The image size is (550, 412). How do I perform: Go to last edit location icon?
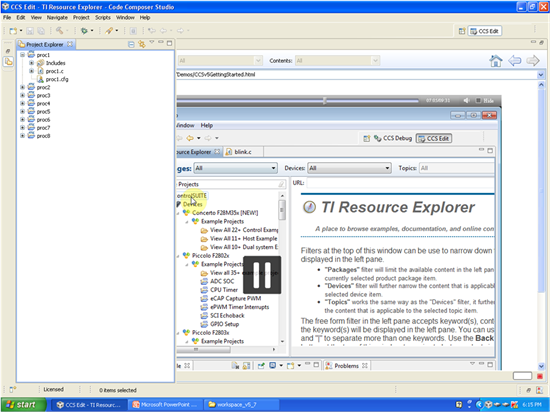pyautogui.click(x=152, y=31)
